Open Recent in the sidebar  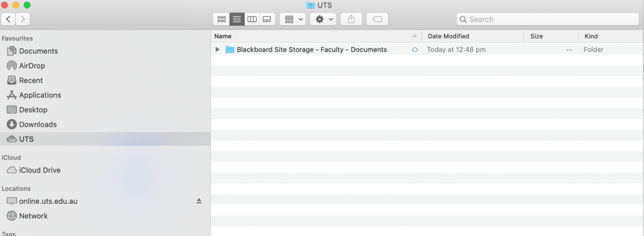(x=106, y=80)
